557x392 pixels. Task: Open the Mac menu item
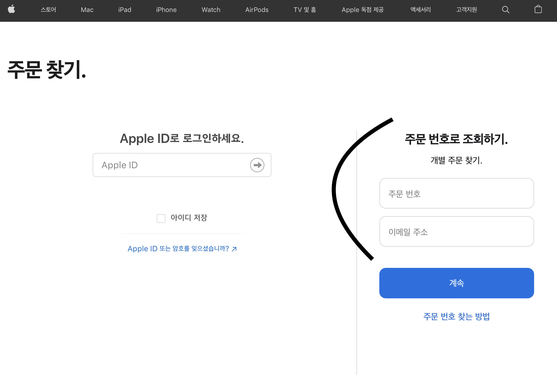pos(87,10)
